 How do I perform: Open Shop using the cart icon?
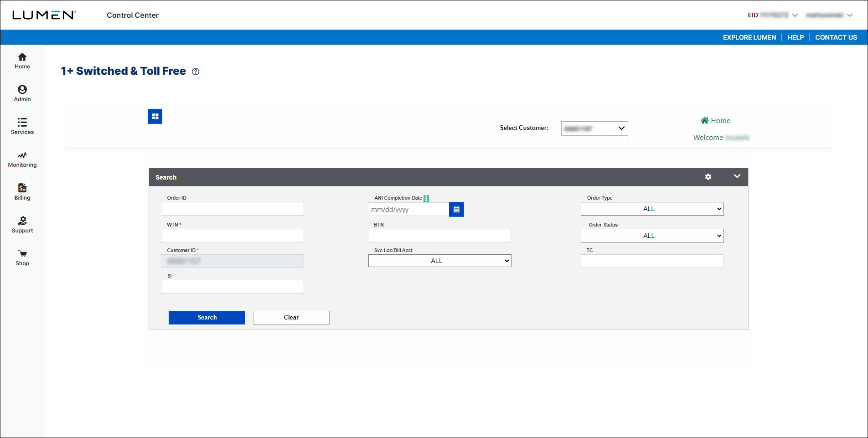point(22,257)
